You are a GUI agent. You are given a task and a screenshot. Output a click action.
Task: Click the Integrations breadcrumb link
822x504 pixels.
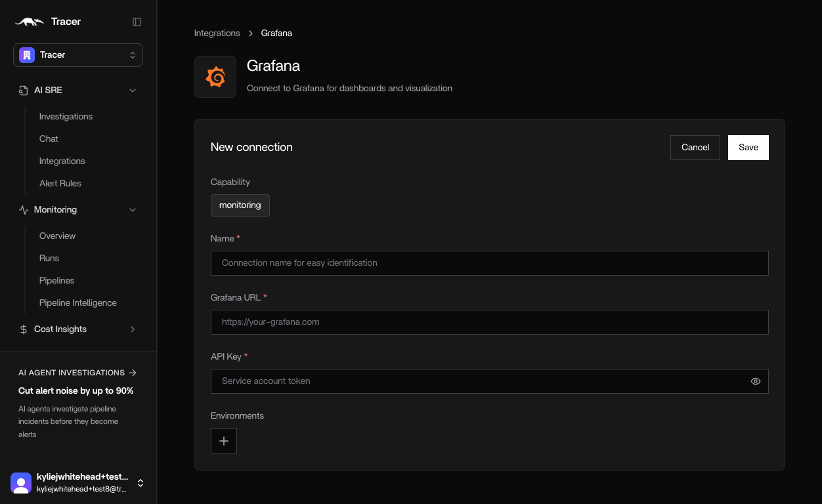tap(217, 33)
